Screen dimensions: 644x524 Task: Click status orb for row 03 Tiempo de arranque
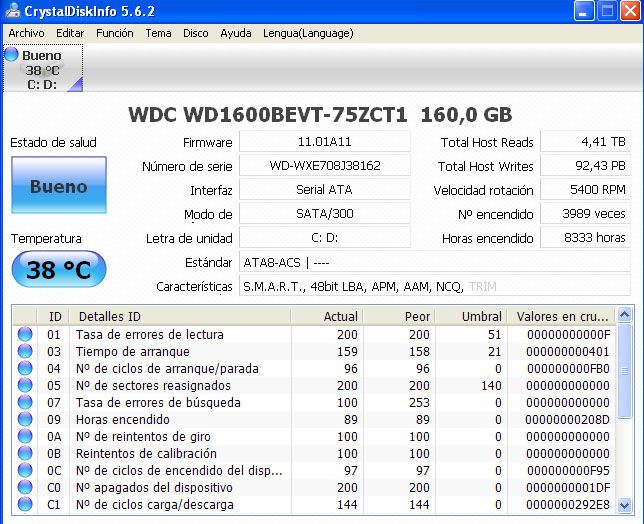25,351
